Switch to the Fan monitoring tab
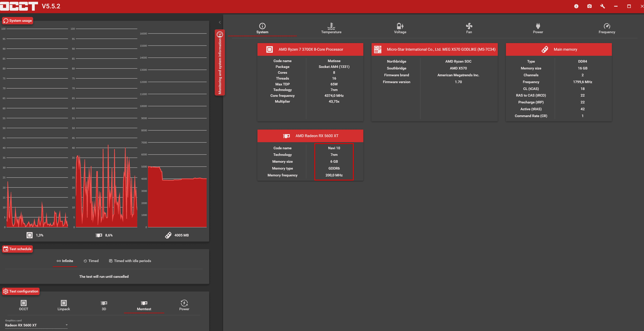Viewport: 644px width, 331px height. coord(469,28)
